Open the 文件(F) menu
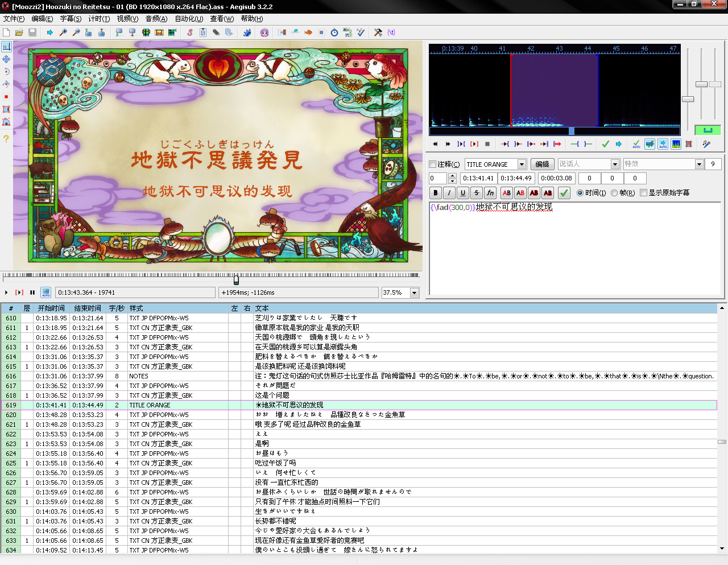728x565 pixels. tap(14, 19)
